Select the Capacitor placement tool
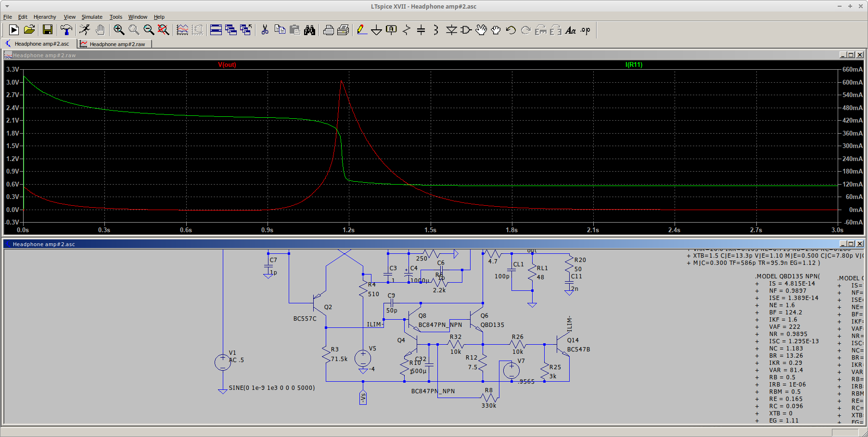 coord(421,30)
